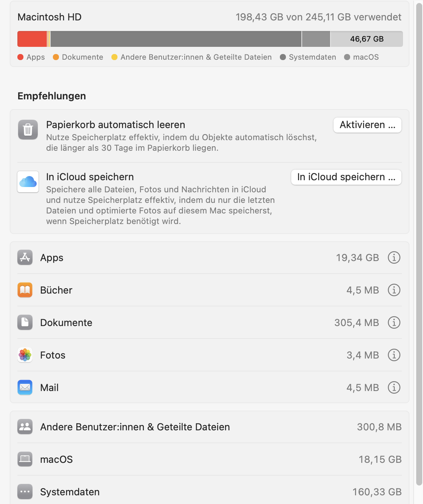423x504 pixels.
Task: Activate automatic trash emptying via Aktivieren button
Action: [367, 125]
